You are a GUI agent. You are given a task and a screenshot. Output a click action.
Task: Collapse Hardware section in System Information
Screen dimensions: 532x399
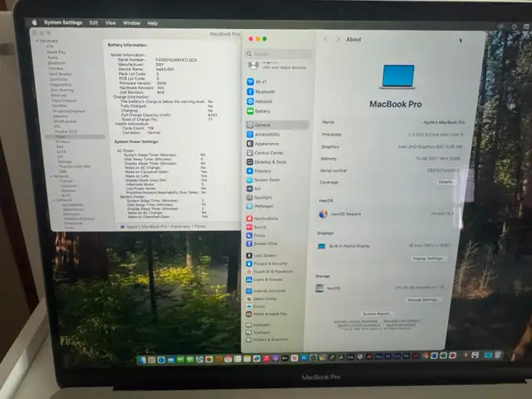37,41
